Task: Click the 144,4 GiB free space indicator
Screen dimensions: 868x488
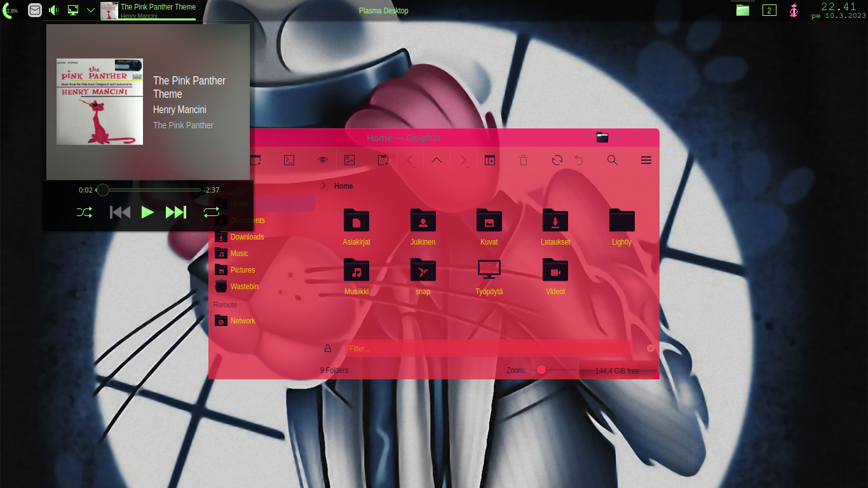Action: [618, 370]
